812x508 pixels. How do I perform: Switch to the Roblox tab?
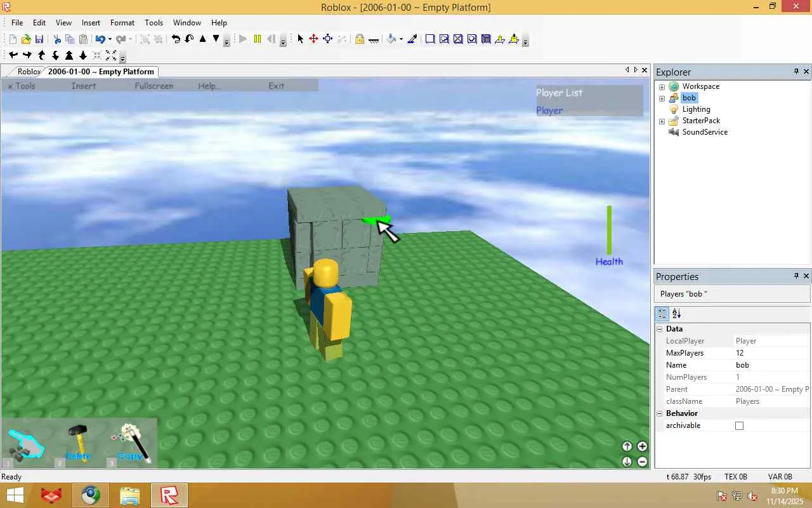[29, 72]
